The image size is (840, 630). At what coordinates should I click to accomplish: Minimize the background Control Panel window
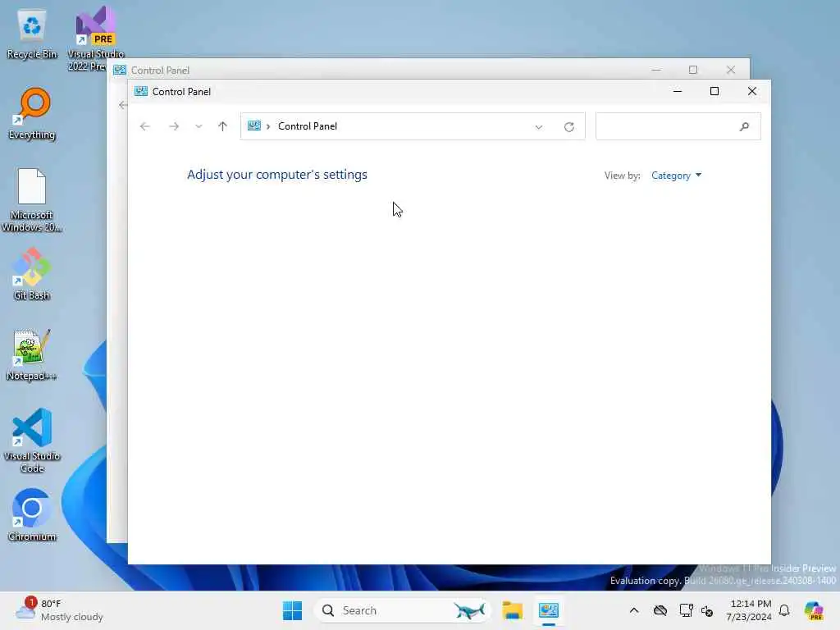pos(656,70)
